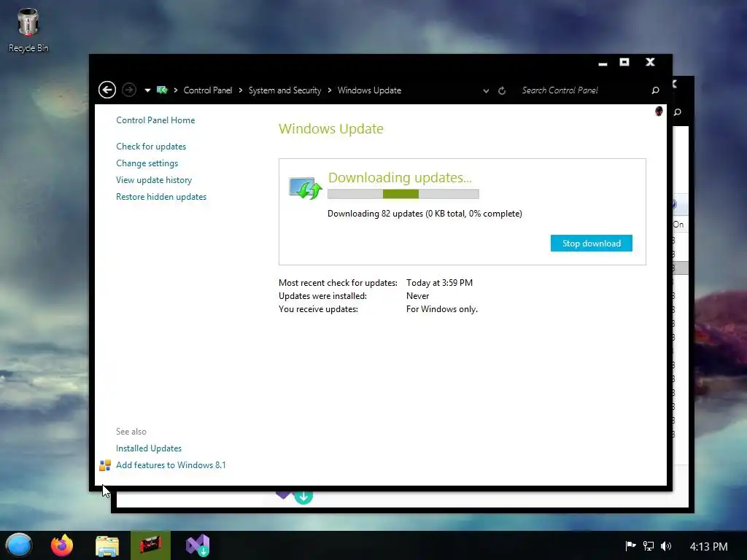This screenshot has height=560, width=747.
Task: Open the Start orb
Action: pyautogui.click(x=18, y=545)
